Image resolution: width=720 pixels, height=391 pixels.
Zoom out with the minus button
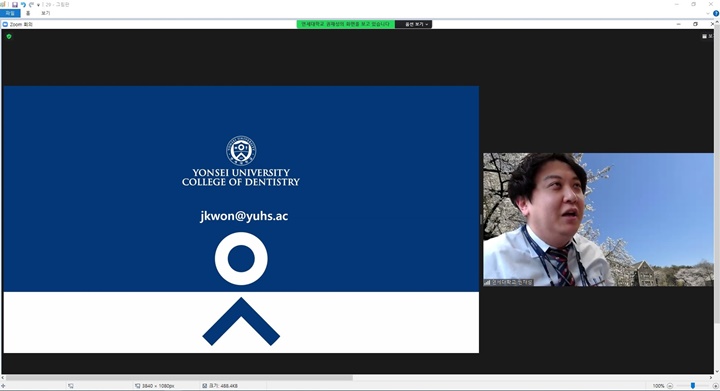click(x=669, y=386)
